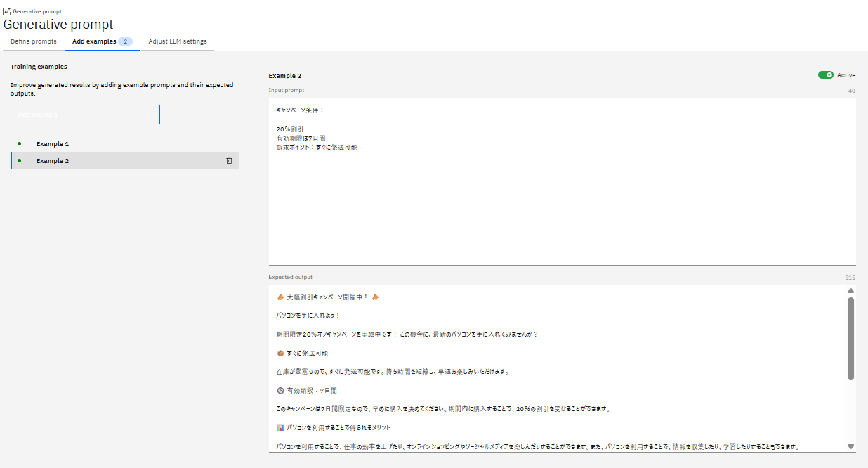Click the package emoji in expected output
The width and height of the screenshot is (868, 468).
point(280,353)
